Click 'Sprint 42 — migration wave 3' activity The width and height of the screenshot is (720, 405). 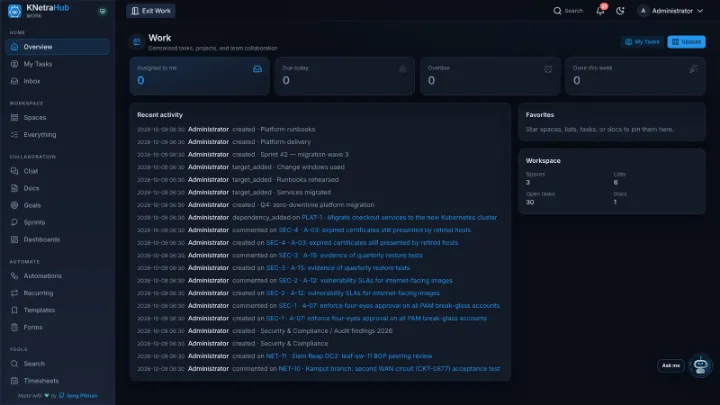(304, 155)
